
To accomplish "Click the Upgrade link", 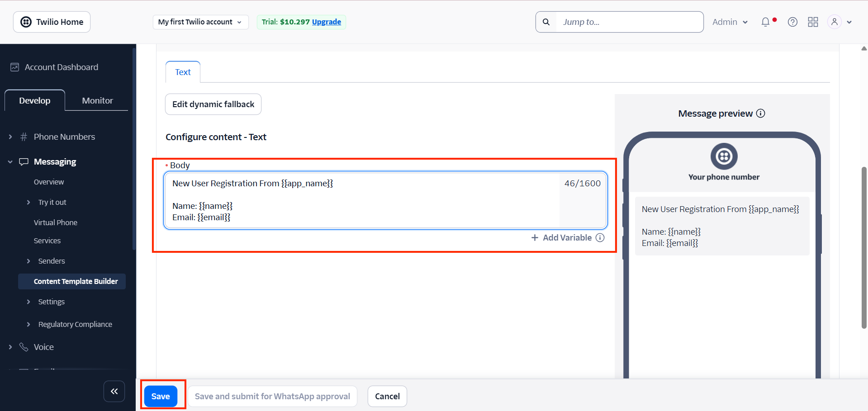I will tap(327, 22).
